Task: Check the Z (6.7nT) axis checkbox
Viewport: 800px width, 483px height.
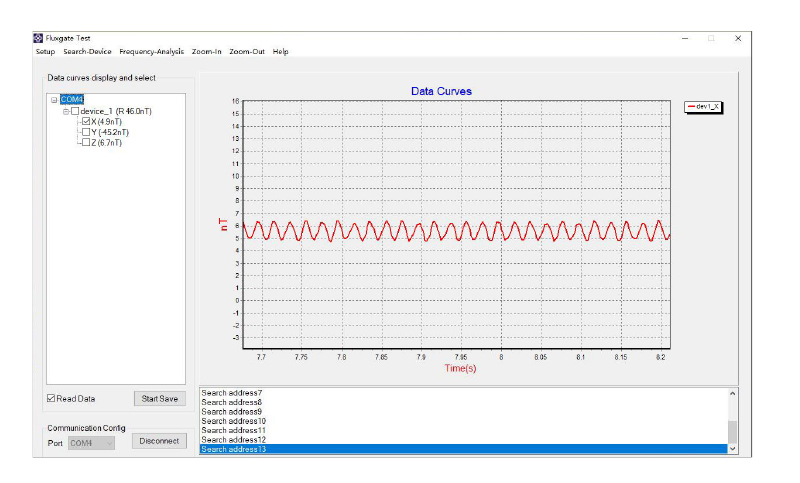Action: (86, 142)
